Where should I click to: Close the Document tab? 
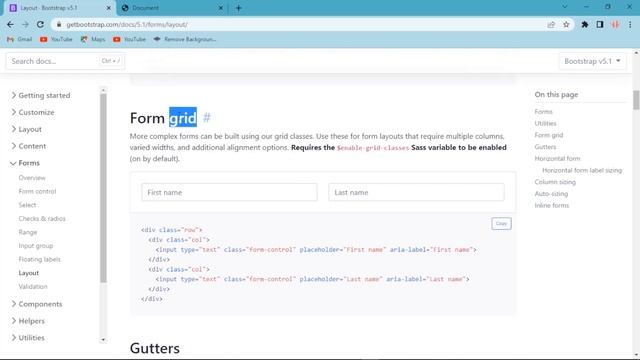(x=220, y=8)
